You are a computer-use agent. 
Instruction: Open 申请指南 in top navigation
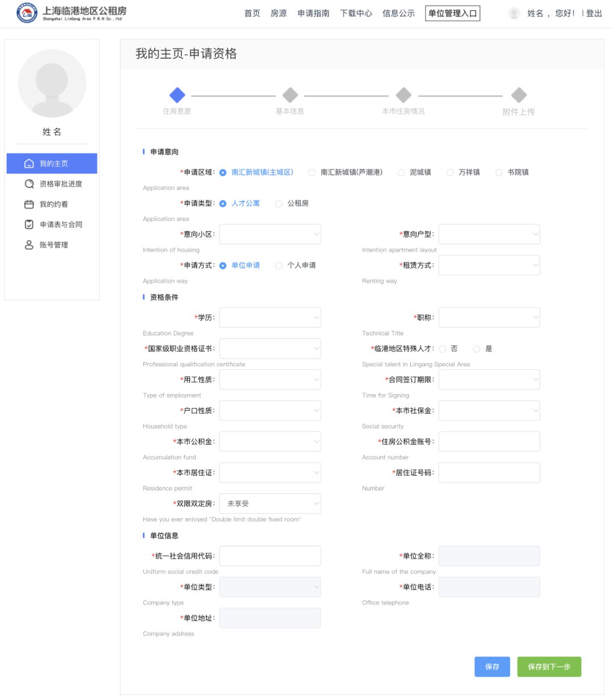coord(313,14)
